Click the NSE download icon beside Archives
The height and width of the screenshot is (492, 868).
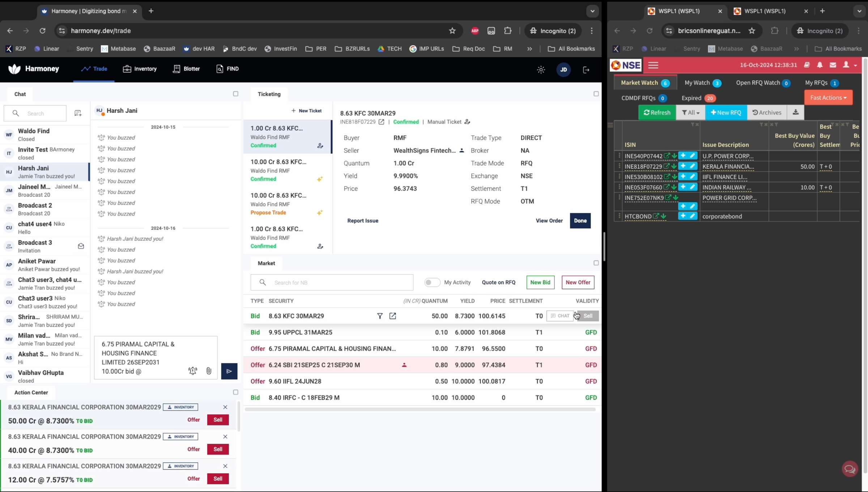pyautogui.click(x=795, y=112)
